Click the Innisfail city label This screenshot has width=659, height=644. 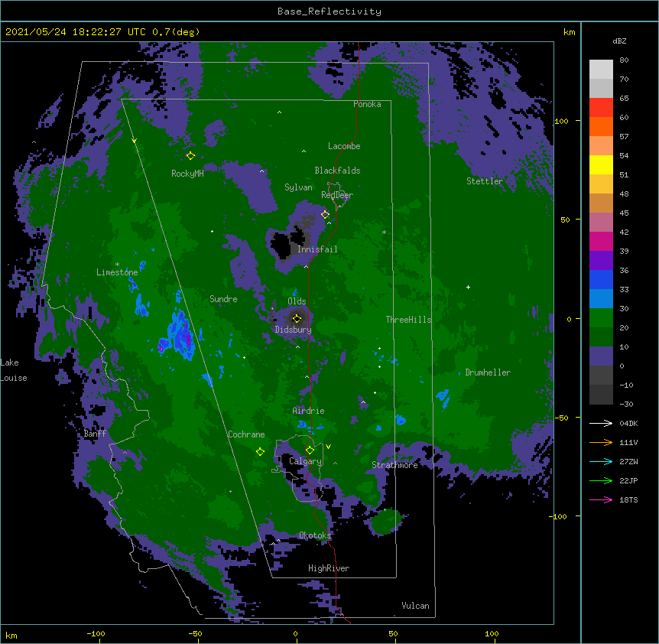click(x=317, y=249)
